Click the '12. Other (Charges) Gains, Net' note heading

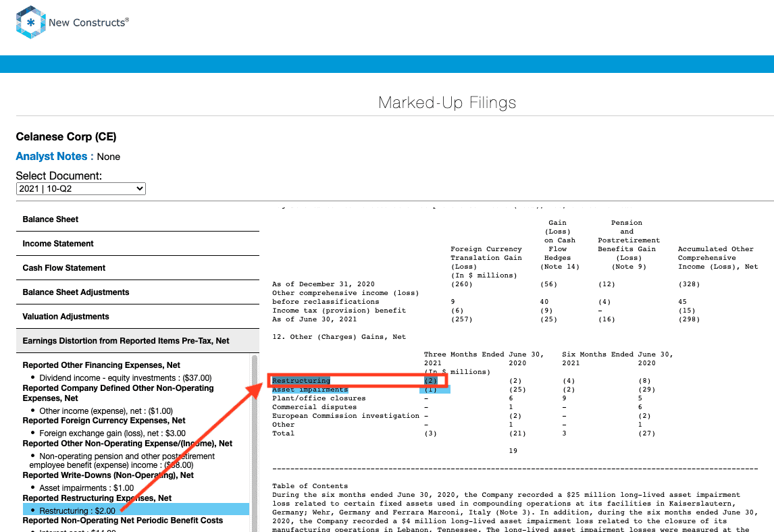point(339,337)
